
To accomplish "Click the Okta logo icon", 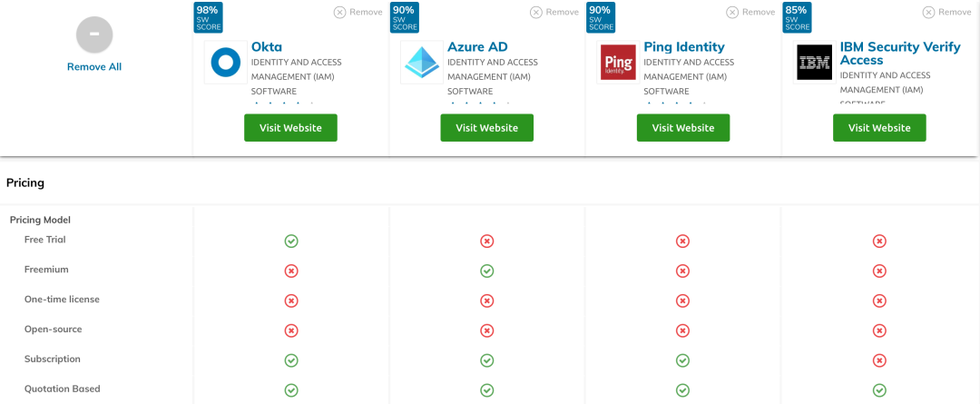I will [226, 63].
